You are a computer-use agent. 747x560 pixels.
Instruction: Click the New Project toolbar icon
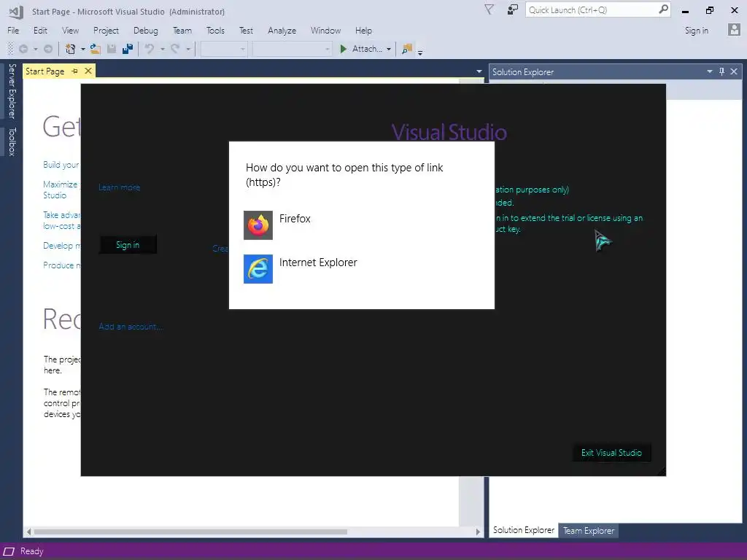pyautogui.click(x=71, y=49)
